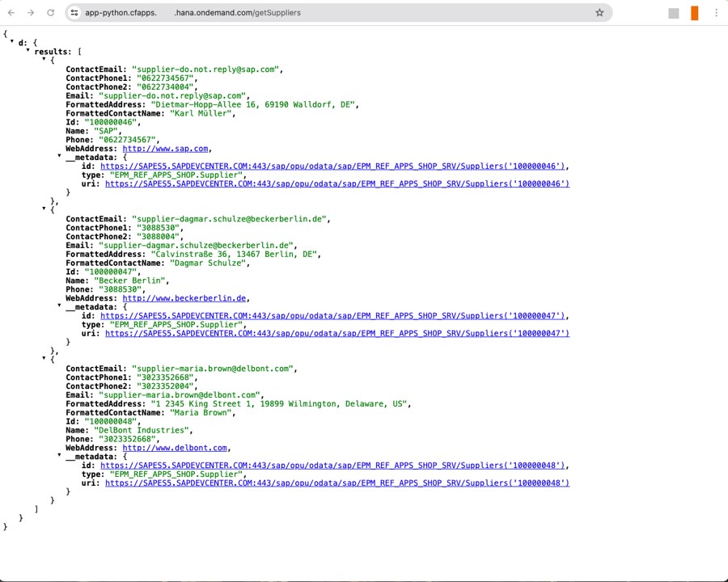Screen dimensions: 728x582
Task: Click the forward navigation arrow
Action: [x=30, y=12]
